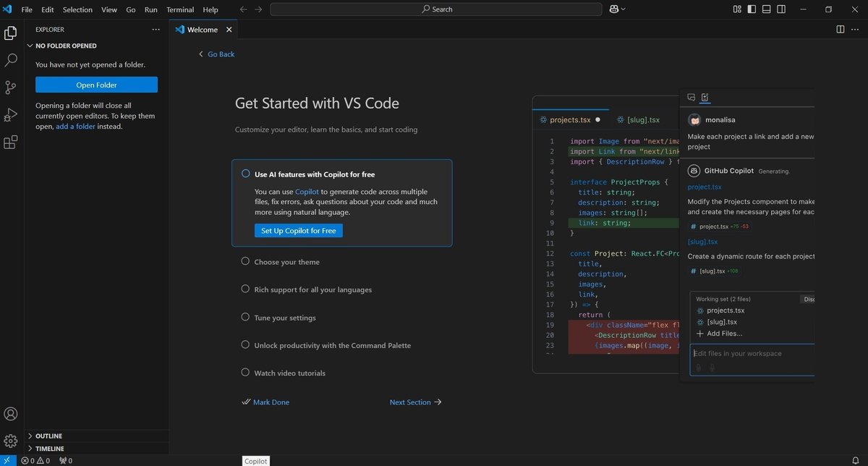
Task: Open the Manage gear icon
Action: click(x=11, y=441)
